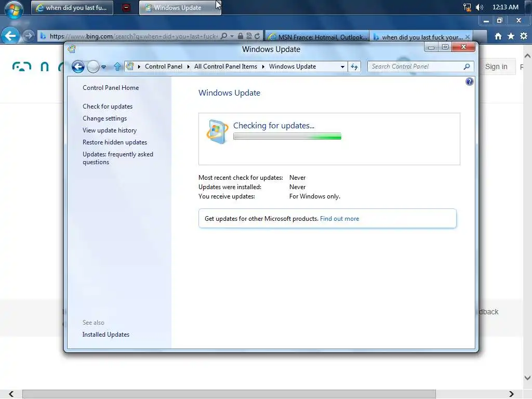
Task: Click the address bar search magnifier
Action: (x=223, y=36)
